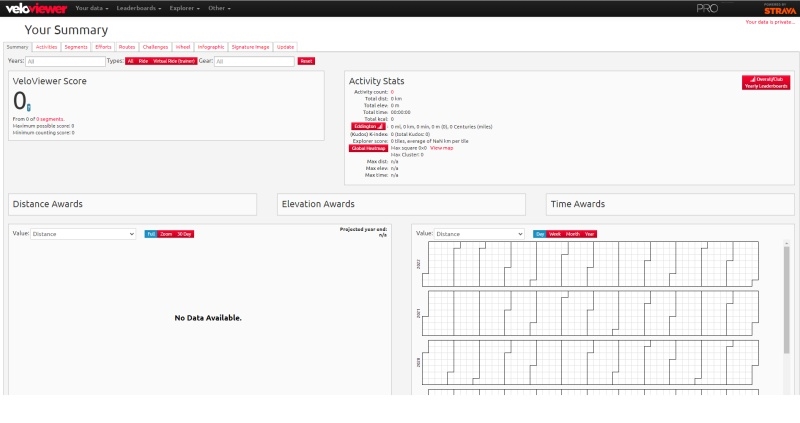Click the PRO badge in header

pos(707,9)
